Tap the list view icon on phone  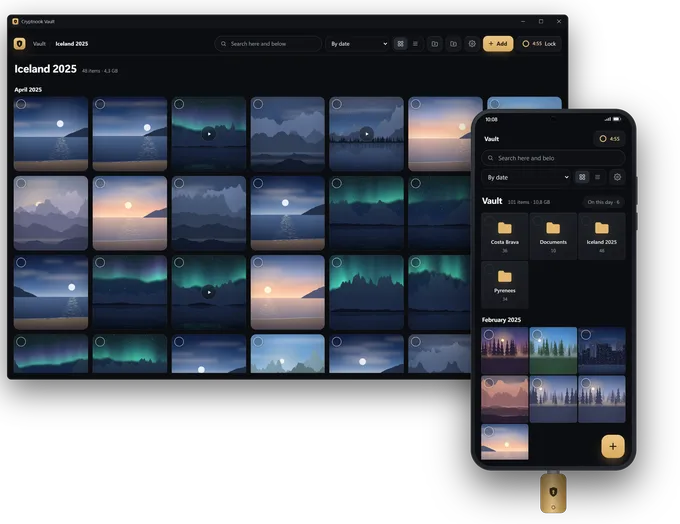[598, 177]
